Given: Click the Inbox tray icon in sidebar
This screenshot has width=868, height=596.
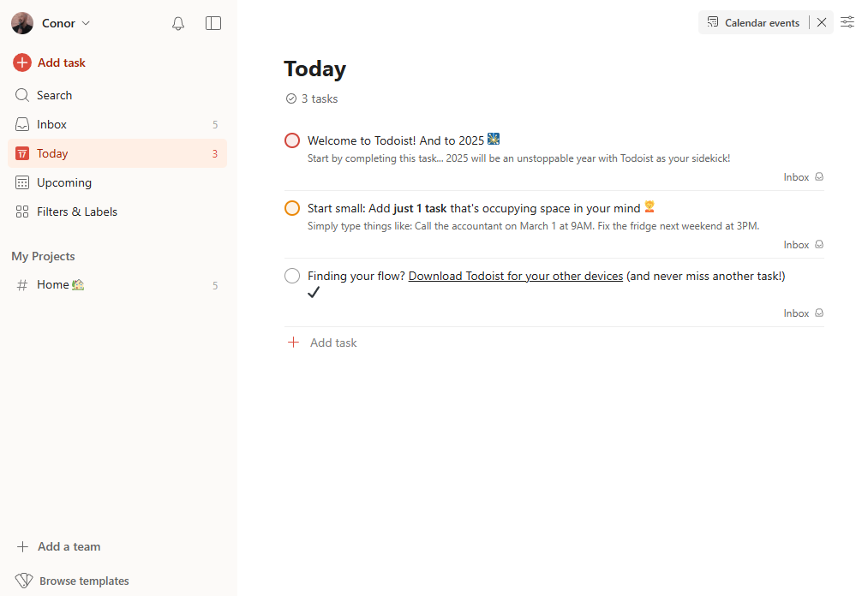Looking at the screenshot, I should (x=22, y=124).
